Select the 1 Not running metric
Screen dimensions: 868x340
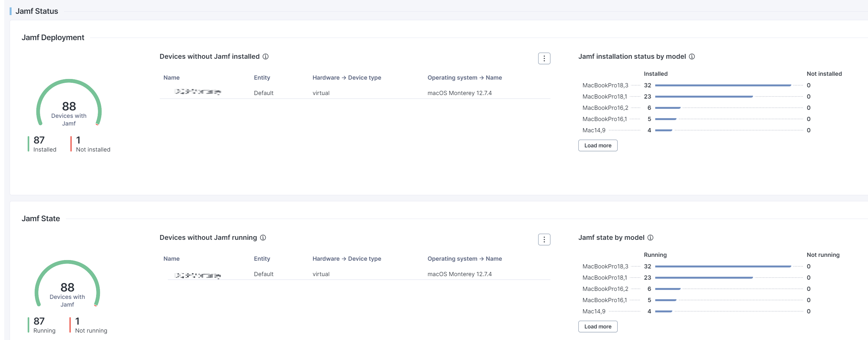click(x=90, y=325)
